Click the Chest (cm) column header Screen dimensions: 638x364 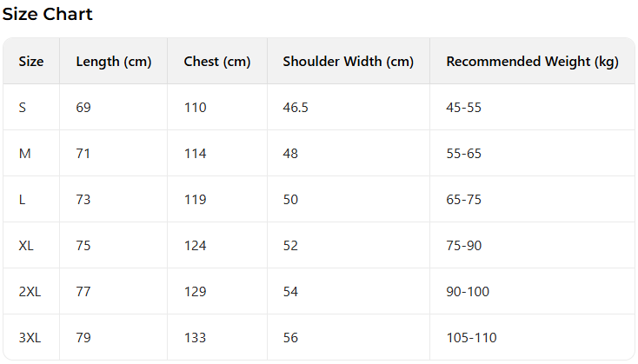click(x=217, y=62)
